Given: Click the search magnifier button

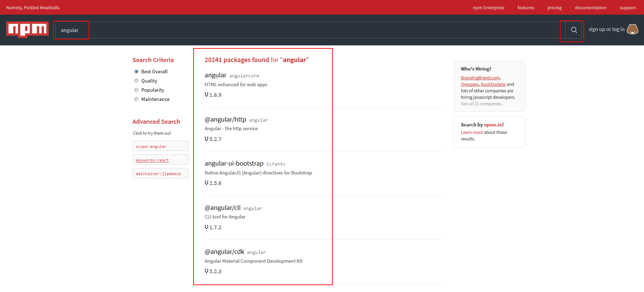Looking at the screenshot, I should point(574,30).
